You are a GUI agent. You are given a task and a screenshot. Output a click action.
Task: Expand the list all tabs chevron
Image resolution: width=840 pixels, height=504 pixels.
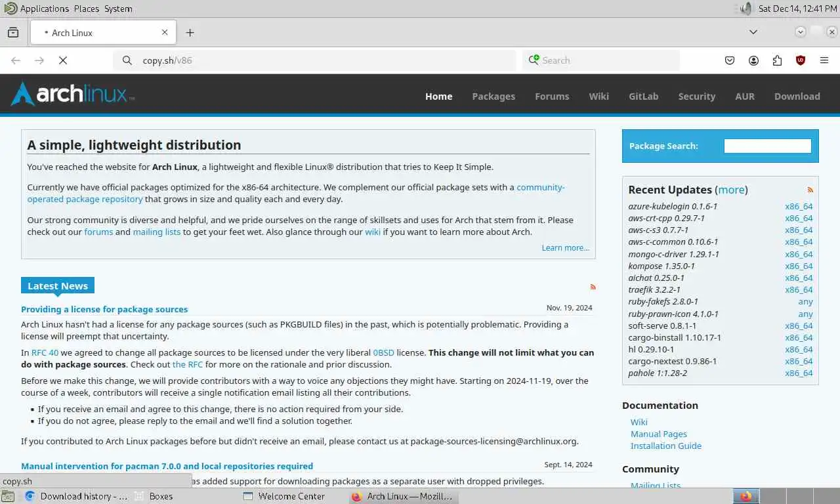coord(753,32)
